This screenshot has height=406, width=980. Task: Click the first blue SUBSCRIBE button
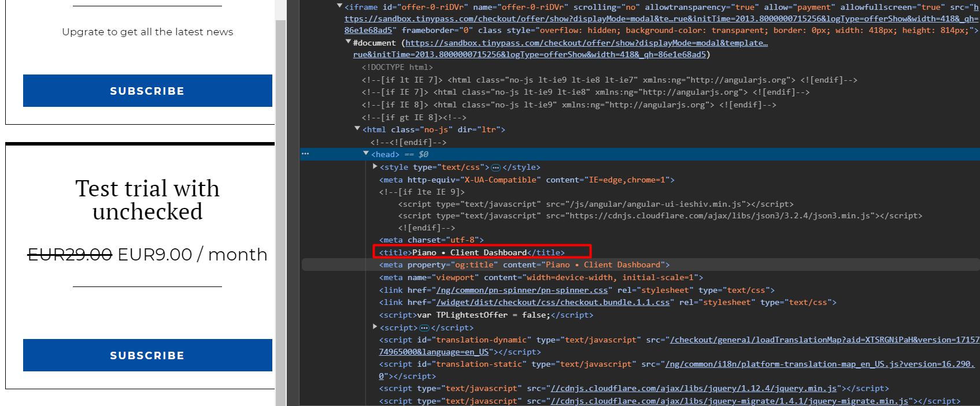pyautogui.click(x=147, y=91)
